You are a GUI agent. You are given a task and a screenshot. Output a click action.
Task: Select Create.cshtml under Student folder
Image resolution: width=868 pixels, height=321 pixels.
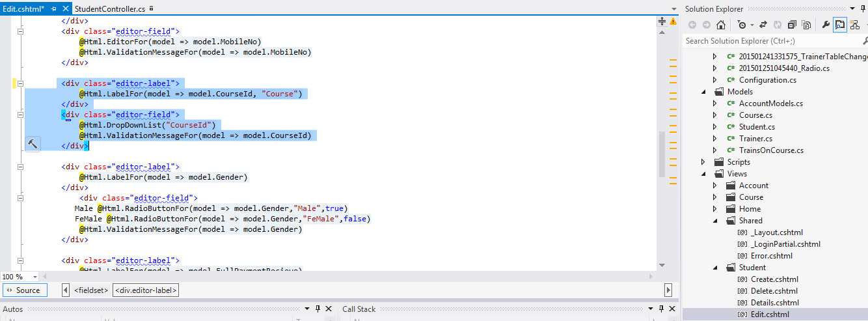pyautogui.click(x=774, y=279)
